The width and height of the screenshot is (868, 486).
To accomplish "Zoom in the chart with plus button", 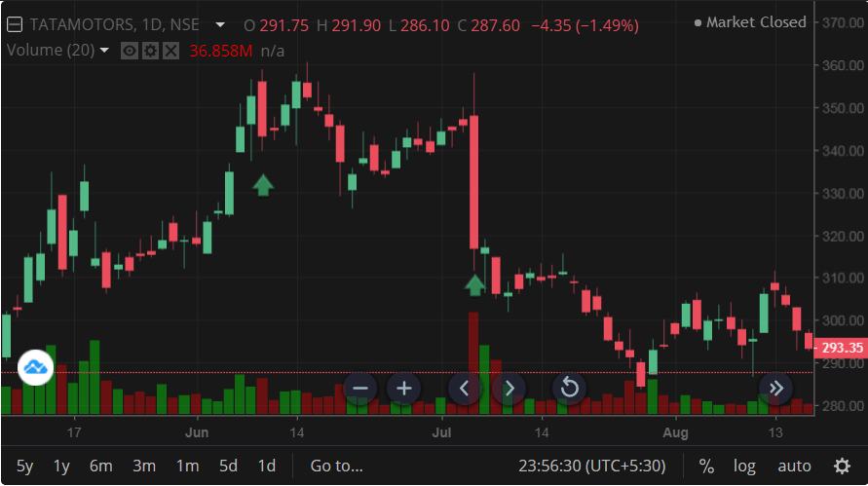I will pyautogui.click(x=403, y=389).
